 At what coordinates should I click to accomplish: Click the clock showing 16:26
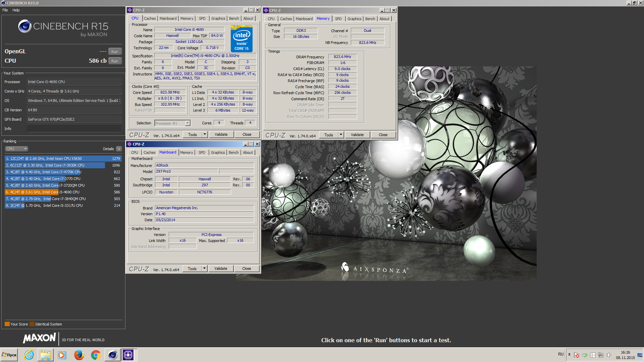pyautogui.click(x=625, y=352)
